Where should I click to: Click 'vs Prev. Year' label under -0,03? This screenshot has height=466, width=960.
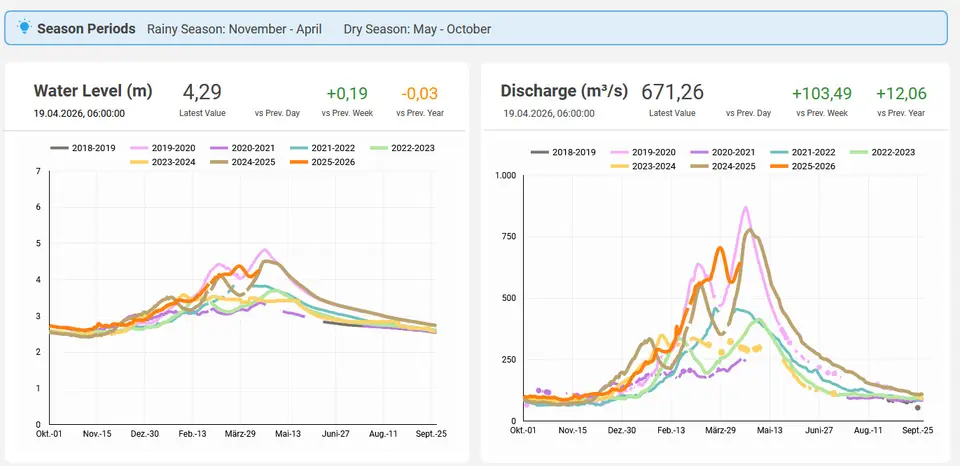420,113
